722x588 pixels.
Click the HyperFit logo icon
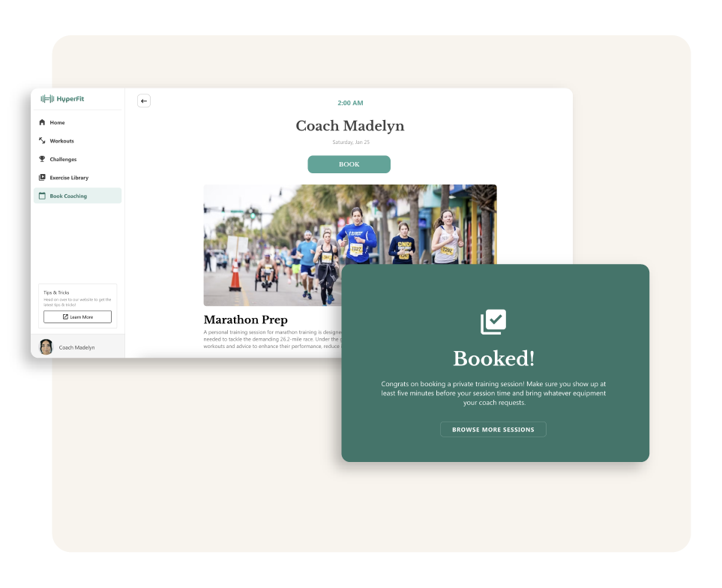coord(48,98)
